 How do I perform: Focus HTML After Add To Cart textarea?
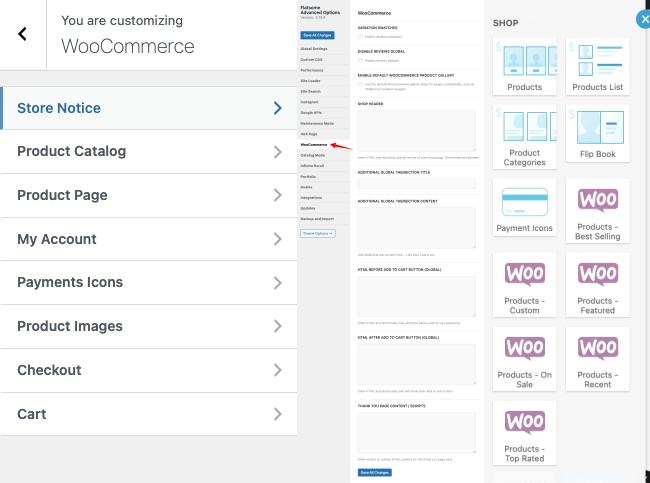point(417,364)
